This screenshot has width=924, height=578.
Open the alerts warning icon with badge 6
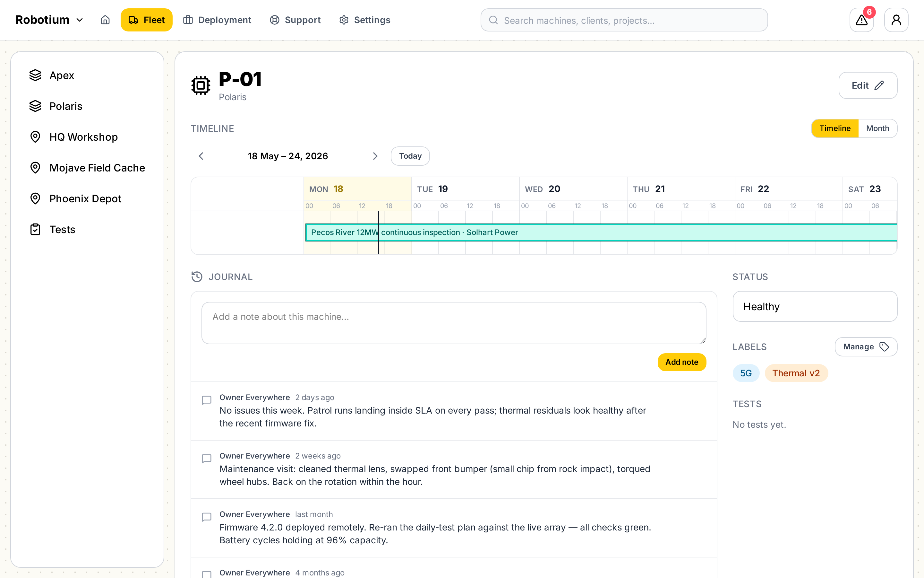click(x=861, y=20)
